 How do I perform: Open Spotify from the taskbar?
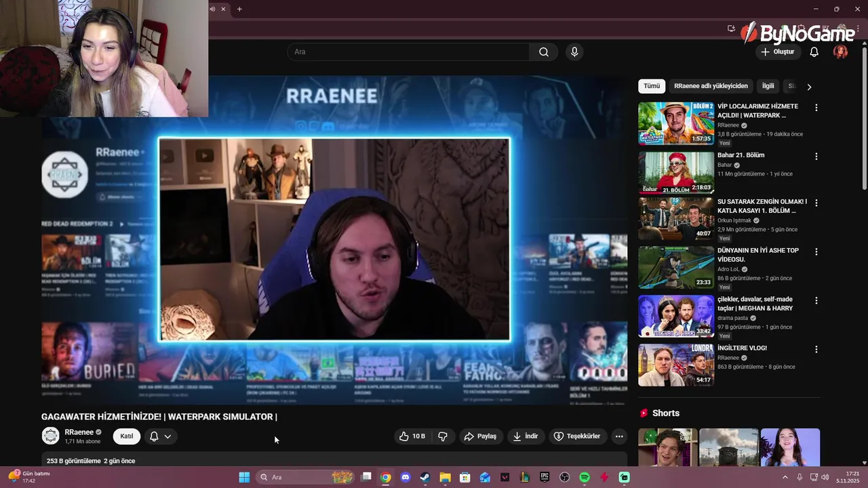point(585,477)
